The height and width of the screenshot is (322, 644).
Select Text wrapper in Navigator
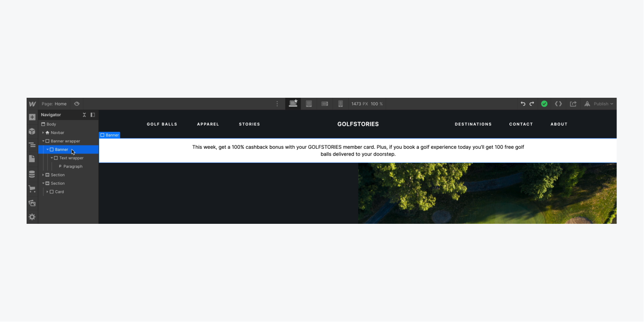pyautogui.click(x=69, y=158)
